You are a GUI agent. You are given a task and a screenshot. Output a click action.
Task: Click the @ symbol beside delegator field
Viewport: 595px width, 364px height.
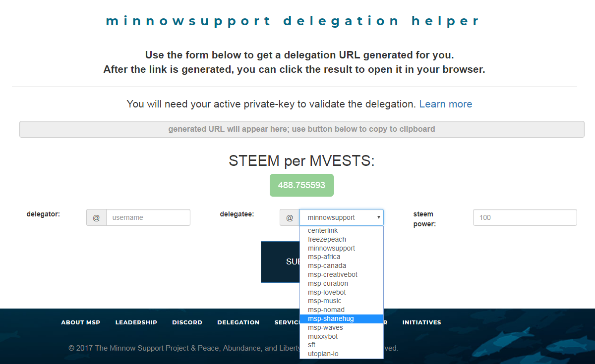click(96, 217)
